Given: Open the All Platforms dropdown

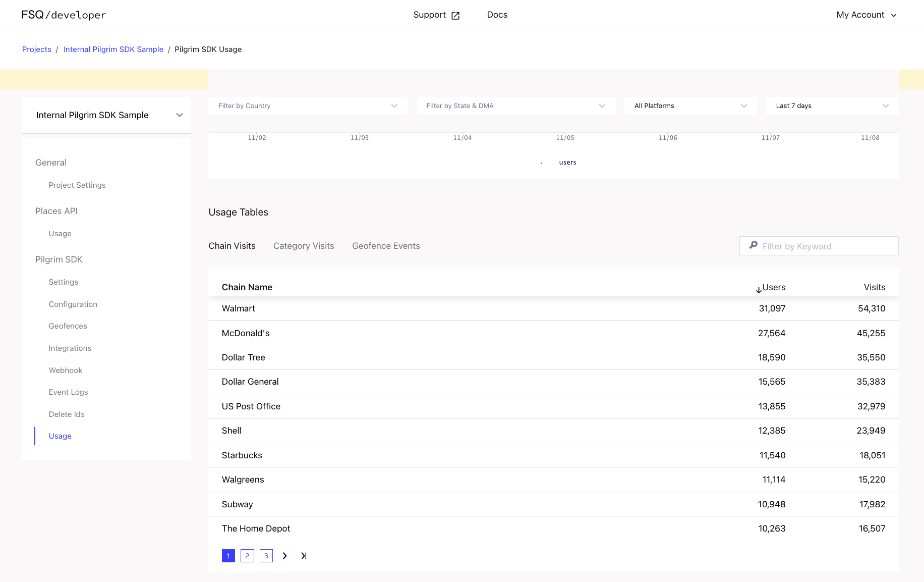Looking at the screenshot, I should click(690, 105).
